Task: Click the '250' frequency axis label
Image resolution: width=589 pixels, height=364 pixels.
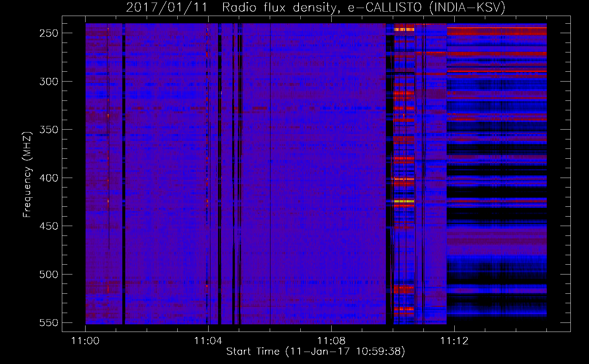Action: tap(49, 33)
